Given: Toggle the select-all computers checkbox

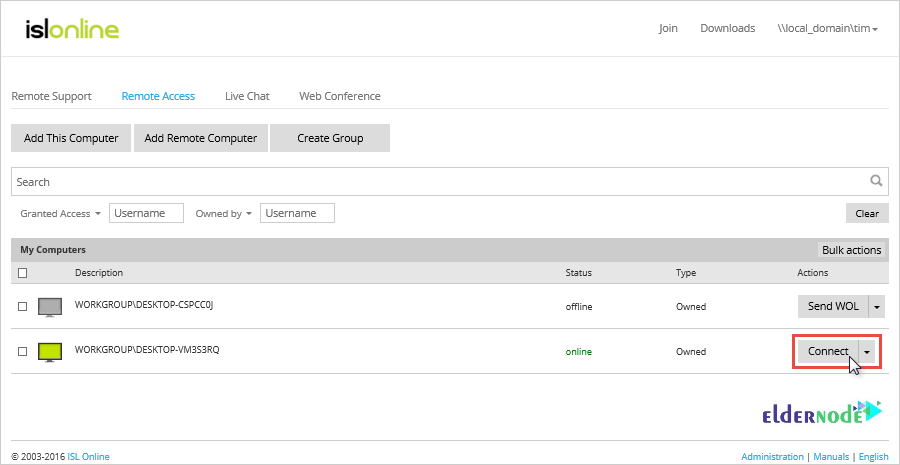Looking at the screenshot, I should [x=23, y=273].
